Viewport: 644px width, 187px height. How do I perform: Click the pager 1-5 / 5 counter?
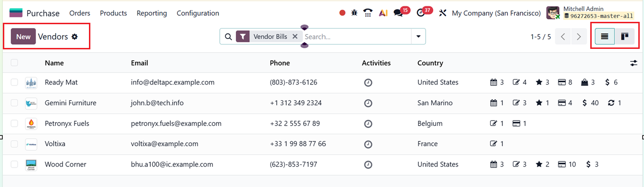(x=541, y=37)
